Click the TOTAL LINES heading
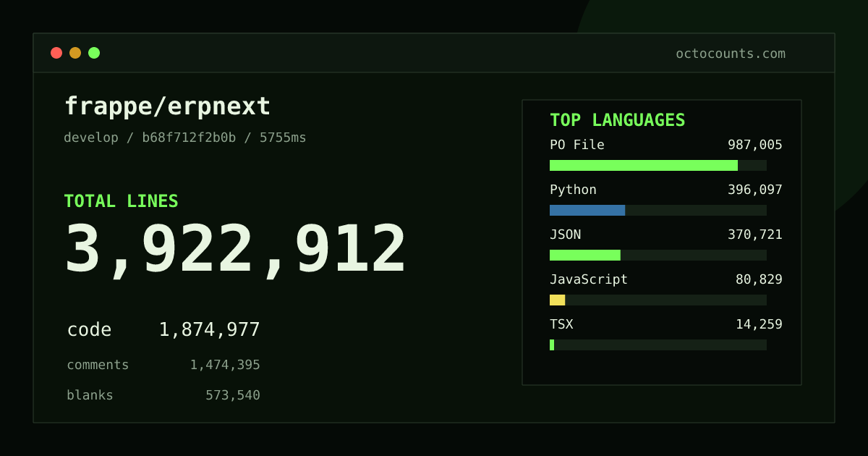Screen dimensions: 868x456 [x=121, y=201]
